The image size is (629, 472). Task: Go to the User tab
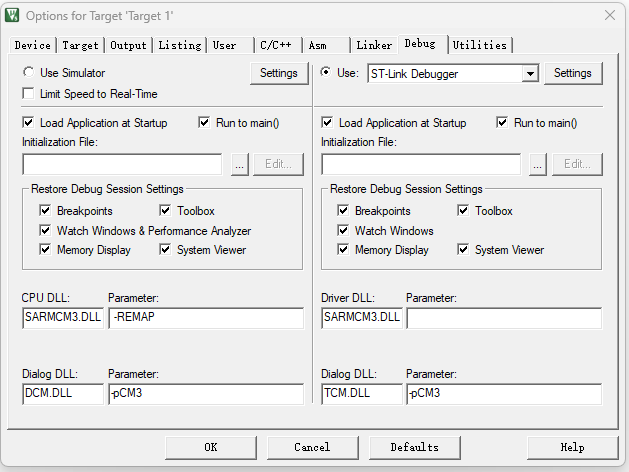tap(231, 45)
